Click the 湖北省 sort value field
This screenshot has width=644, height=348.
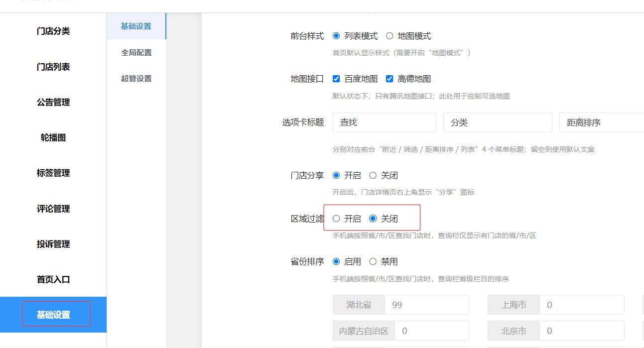(426, 305)
